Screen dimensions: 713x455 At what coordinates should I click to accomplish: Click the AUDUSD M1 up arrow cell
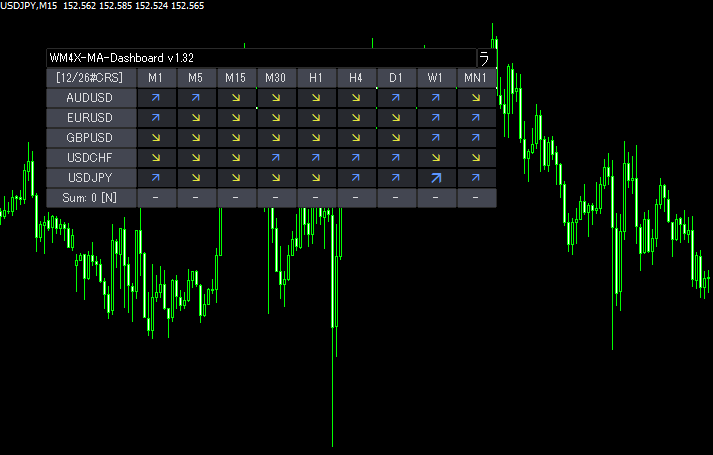click(x=156, y=98)
